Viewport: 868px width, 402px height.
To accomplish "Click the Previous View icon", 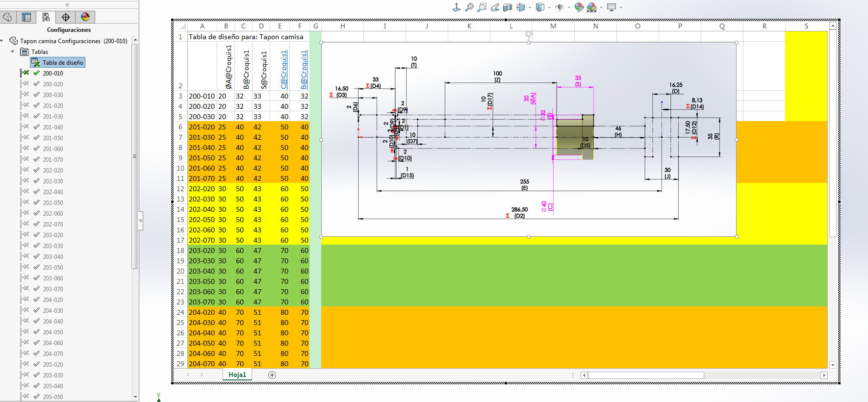I will coord(495,7).
